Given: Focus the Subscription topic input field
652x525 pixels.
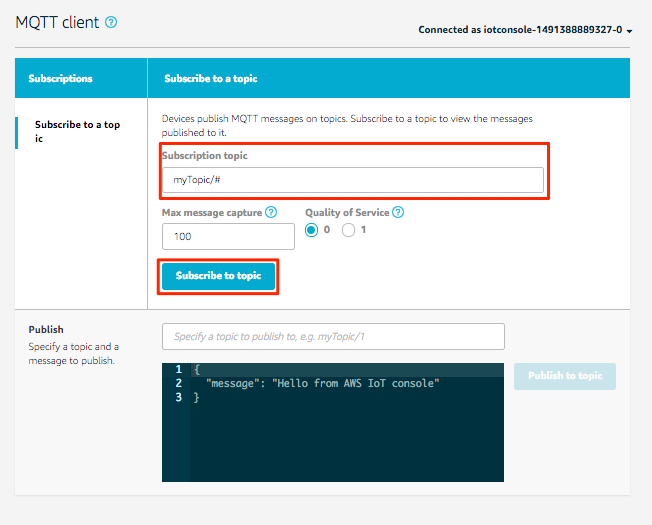Looking at the screenshot, I should [x=353, y=180].
